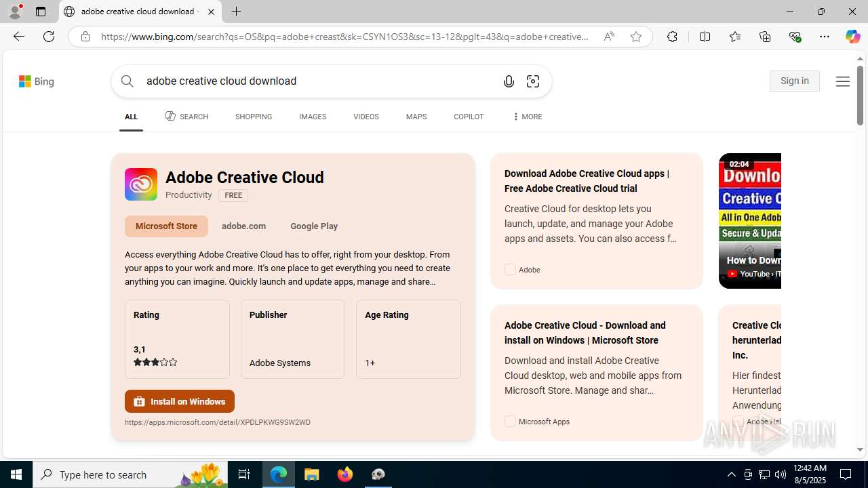Go back with the browser back arrow
Screen dimensions: 868x488
pos(18,37)
